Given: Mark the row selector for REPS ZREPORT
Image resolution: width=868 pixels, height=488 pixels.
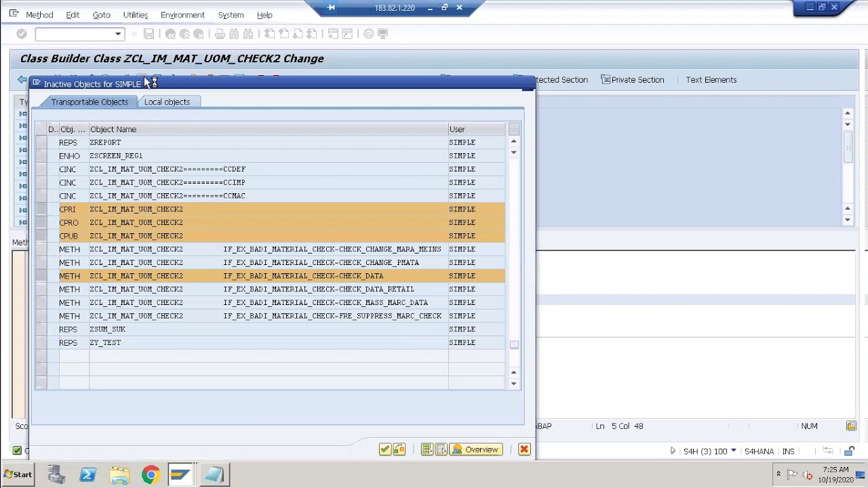Looking at the screenshot, I should 41,142.
